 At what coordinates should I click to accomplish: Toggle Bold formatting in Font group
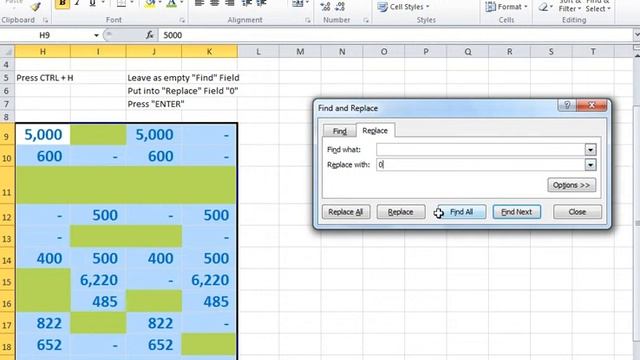click(62, 4)
